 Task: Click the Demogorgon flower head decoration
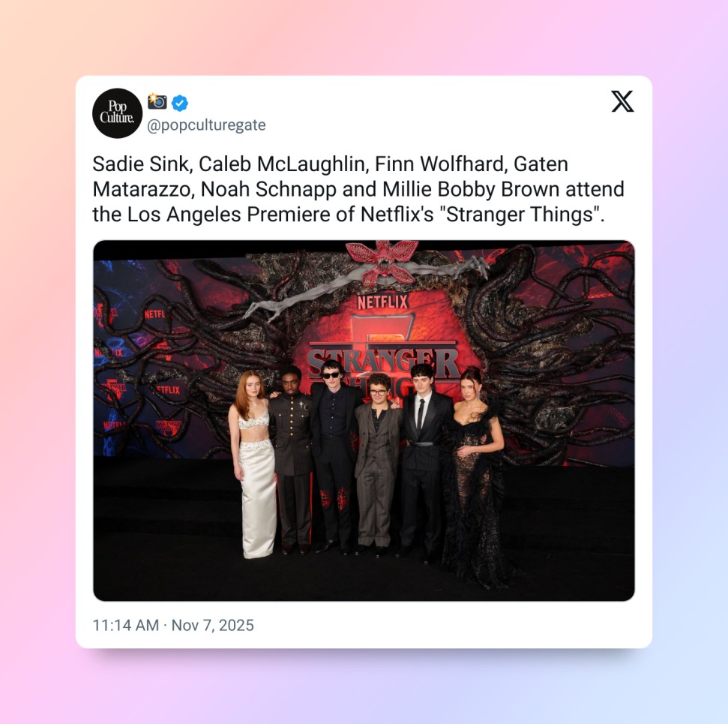[x=382, y=262]
